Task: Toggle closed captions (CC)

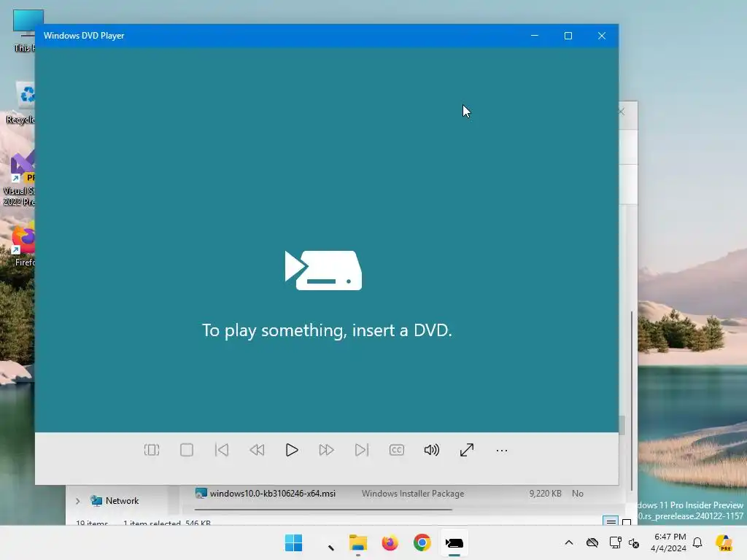Action: pos(396,450)
